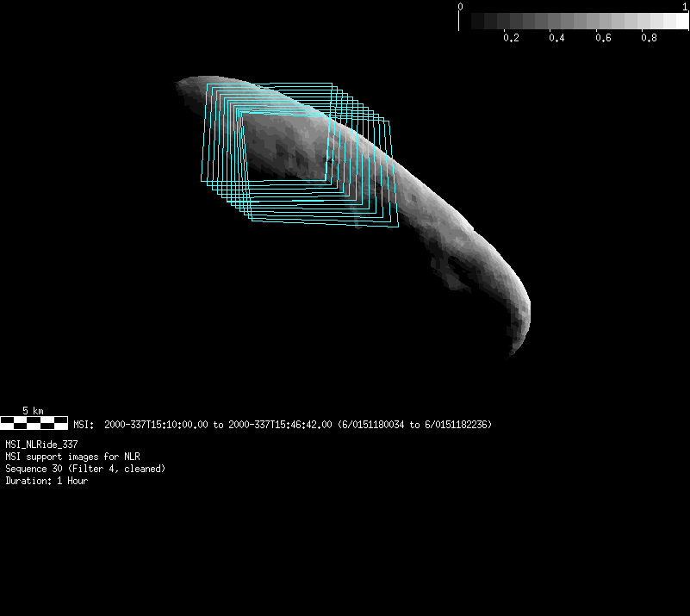This screenshot has width=690, height=616.
Task: Click the 0.8 tick label on colorbar
Action: (648, 38)
